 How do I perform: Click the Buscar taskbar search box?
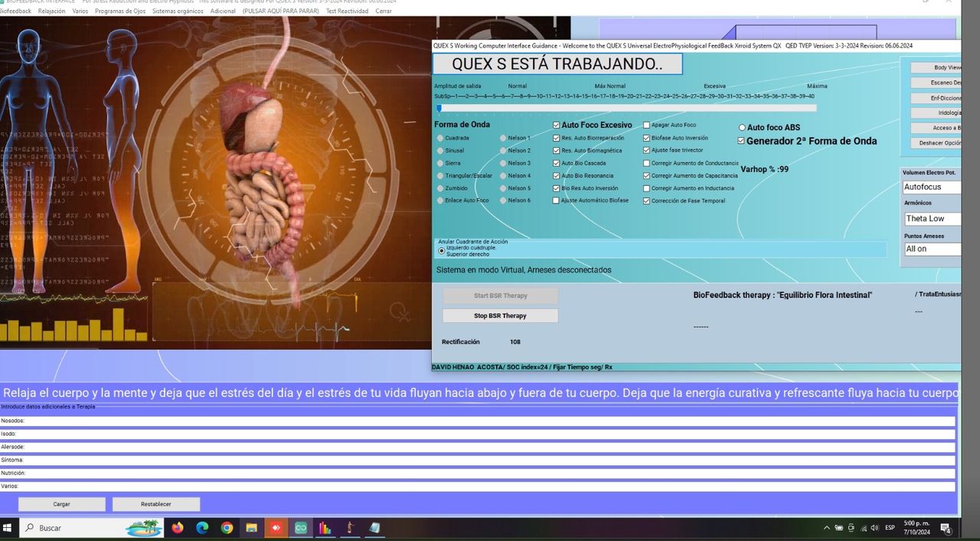[x=92, y=528]
